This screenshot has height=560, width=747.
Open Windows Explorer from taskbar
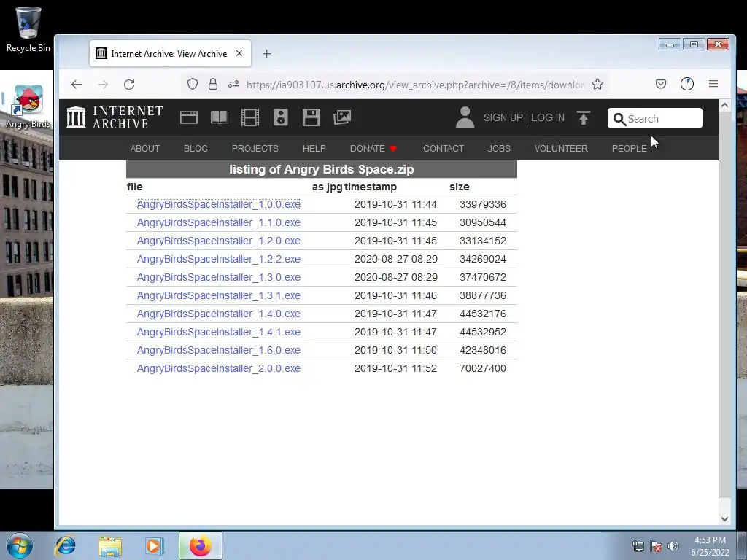pyautogui.click(x=110, y=545)
